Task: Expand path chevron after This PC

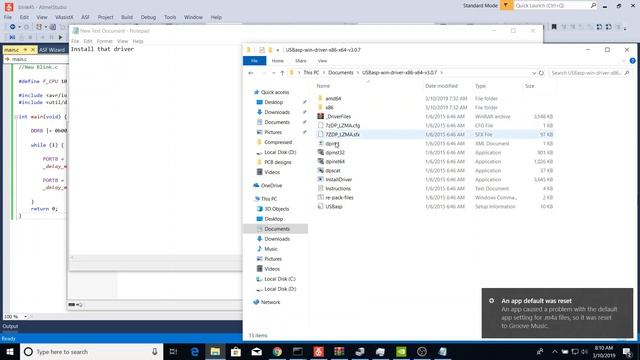Action: [324, 73]
